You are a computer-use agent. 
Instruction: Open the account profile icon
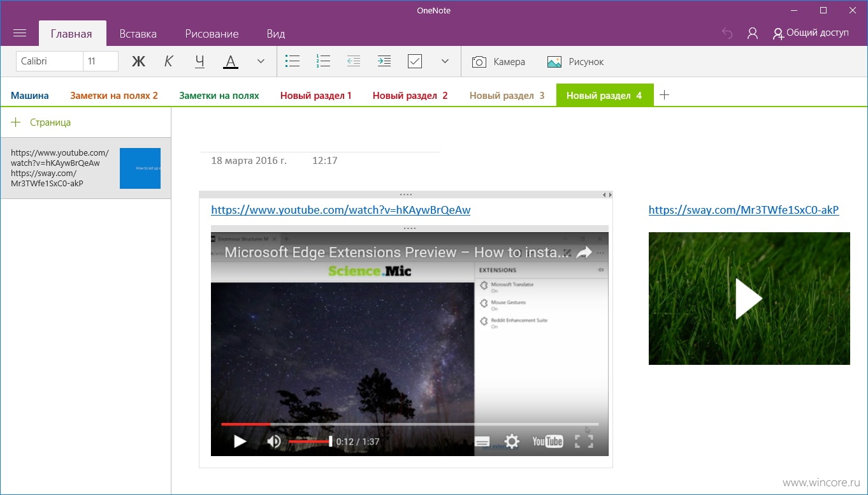753,33
